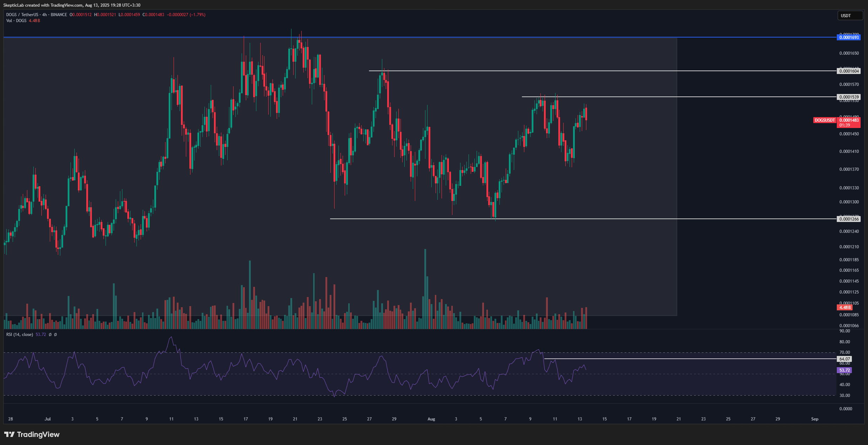Click the 0.0001570 price axis tick
868x445 pixels.
[849, 85]
